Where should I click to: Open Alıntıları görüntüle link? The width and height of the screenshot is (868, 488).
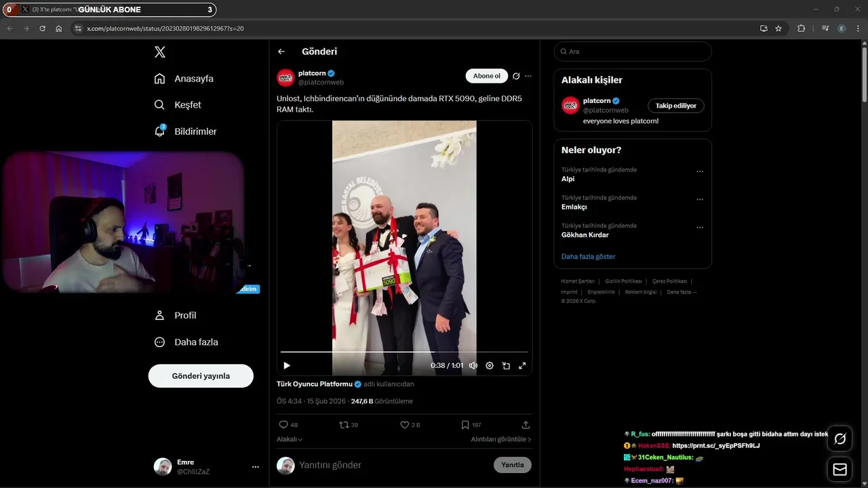(501, 439)
